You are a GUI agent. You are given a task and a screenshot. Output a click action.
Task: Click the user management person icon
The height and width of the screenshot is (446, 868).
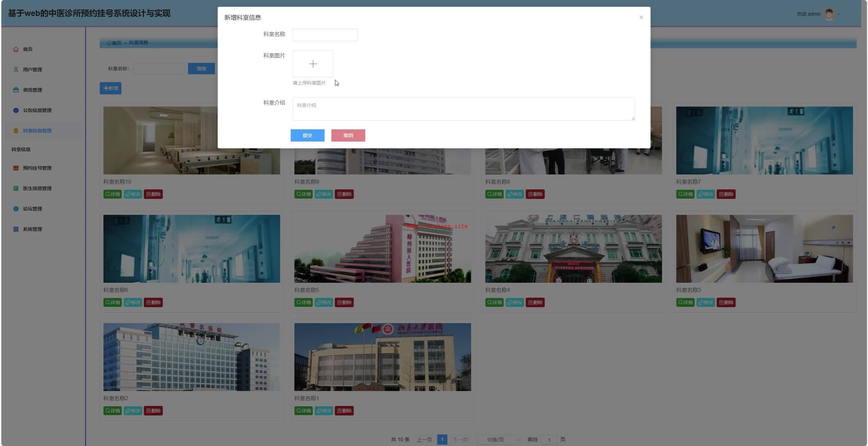[x=16, y=70]
